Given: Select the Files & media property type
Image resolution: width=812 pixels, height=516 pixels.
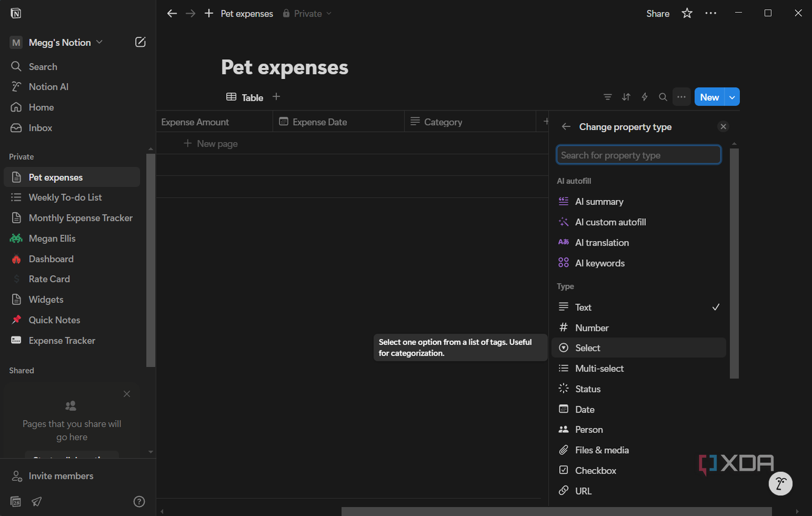Looking at the screenshot, I should click(x=638, y=450).
